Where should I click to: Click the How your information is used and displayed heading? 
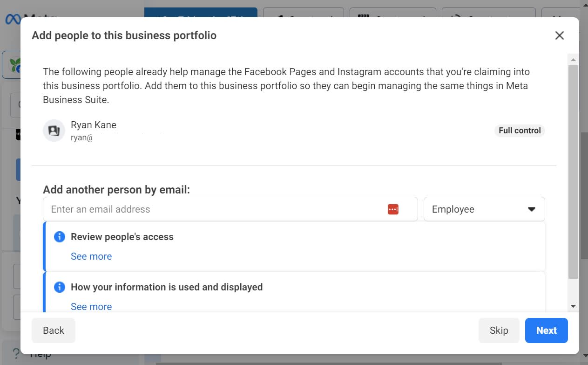[x=167, y=287]
